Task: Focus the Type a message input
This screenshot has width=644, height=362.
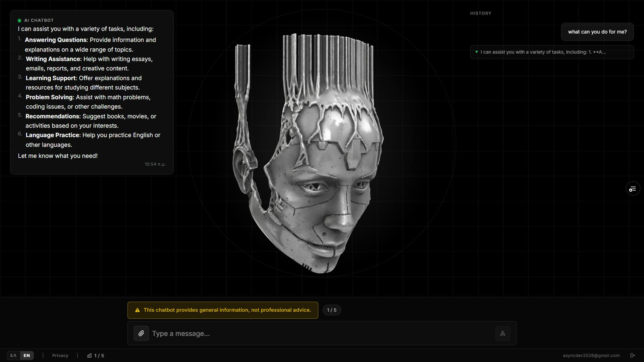Action: coord(322,333)
